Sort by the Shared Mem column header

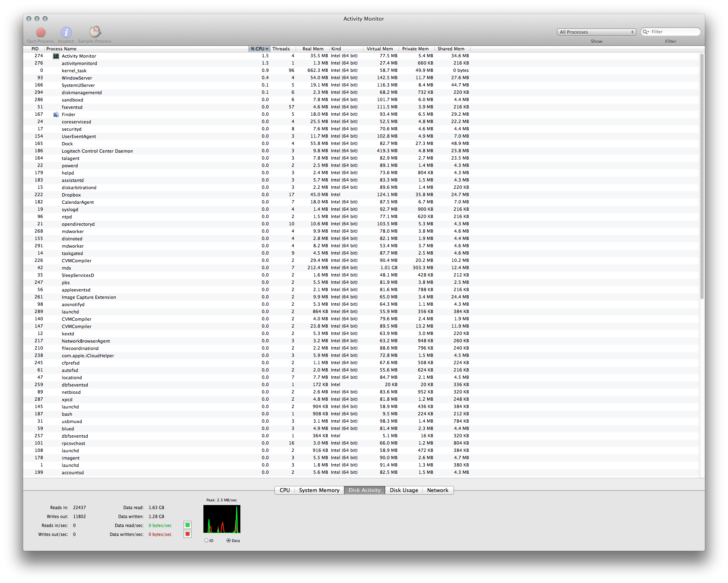[452, 49]
